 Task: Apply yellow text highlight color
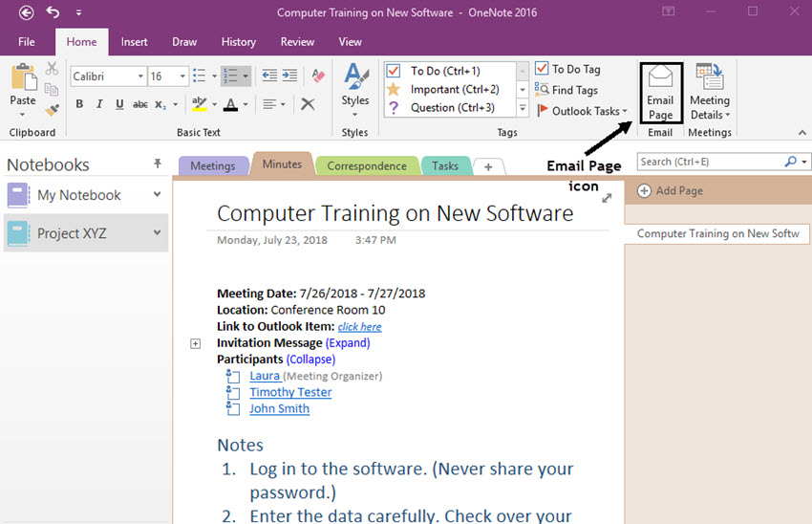tap(199, 104)
